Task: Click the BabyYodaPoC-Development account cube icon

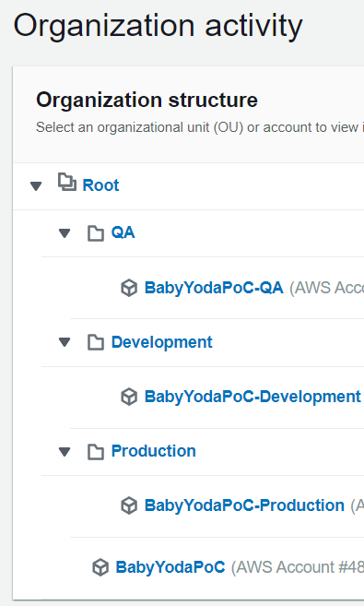Action: click(x=129, y=397)
